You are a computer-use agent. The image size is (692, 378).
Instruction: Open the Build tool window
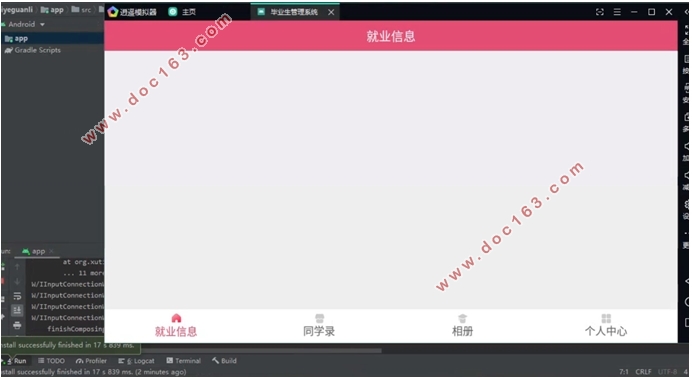[x=224, y=361]
